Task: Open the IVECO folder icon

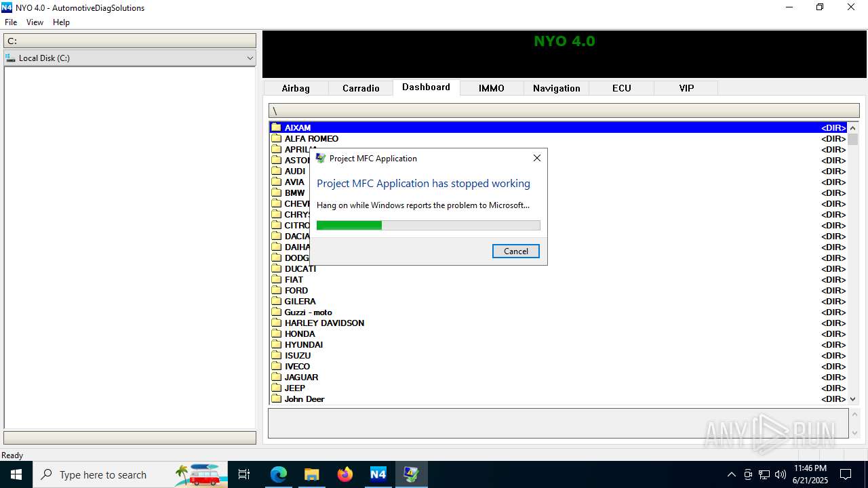Action: (x=276, y=366)
